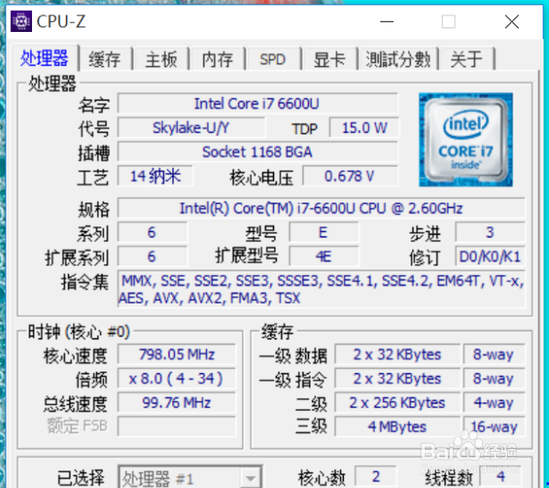Click the revision value D0/K0/K1
The width and height of the screenshot is (549, 488).
point(490,257)
